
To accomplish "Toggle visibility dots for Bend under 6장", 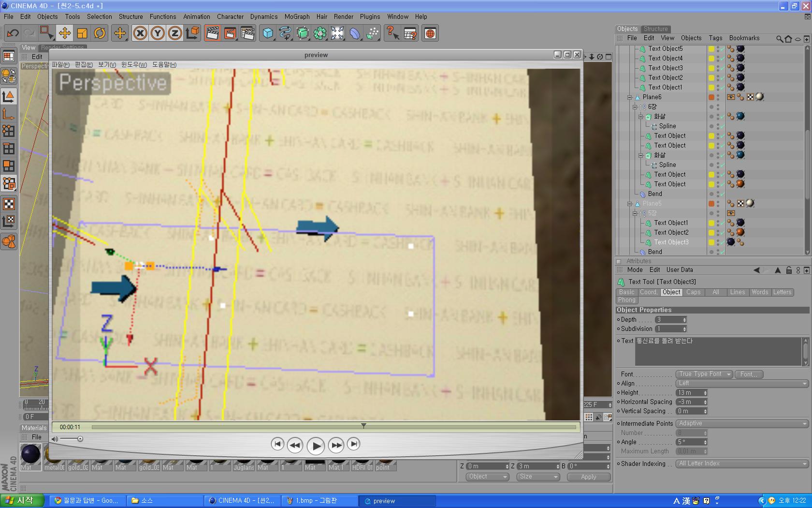I will click(x=718, y=194).
